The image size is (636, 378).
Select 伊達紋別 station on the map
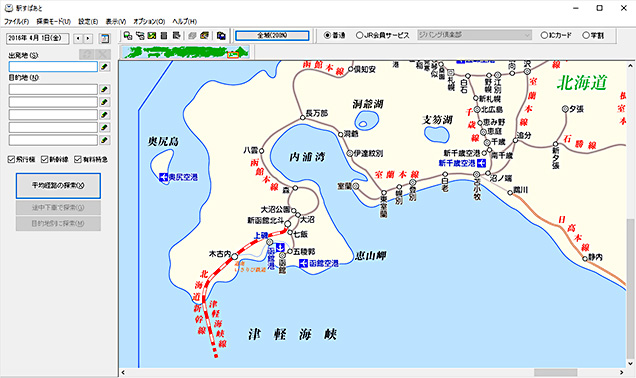click(350, 153)
